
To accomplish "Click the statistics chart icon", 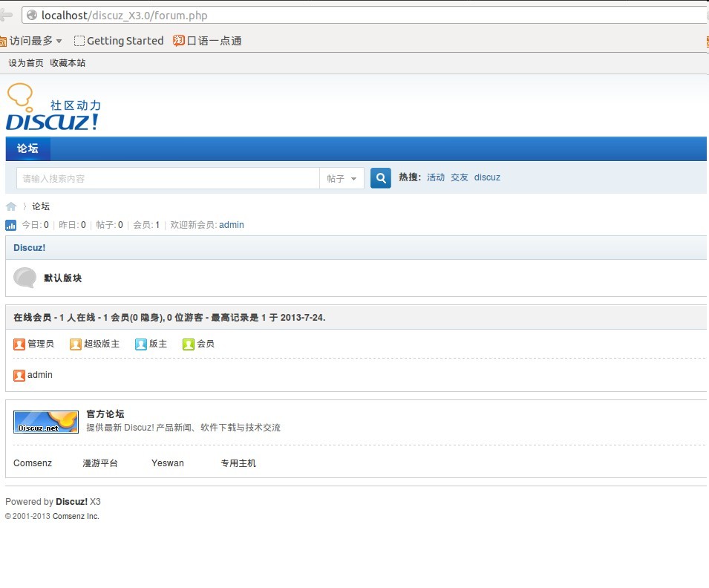I will click(x=11, y=225).
